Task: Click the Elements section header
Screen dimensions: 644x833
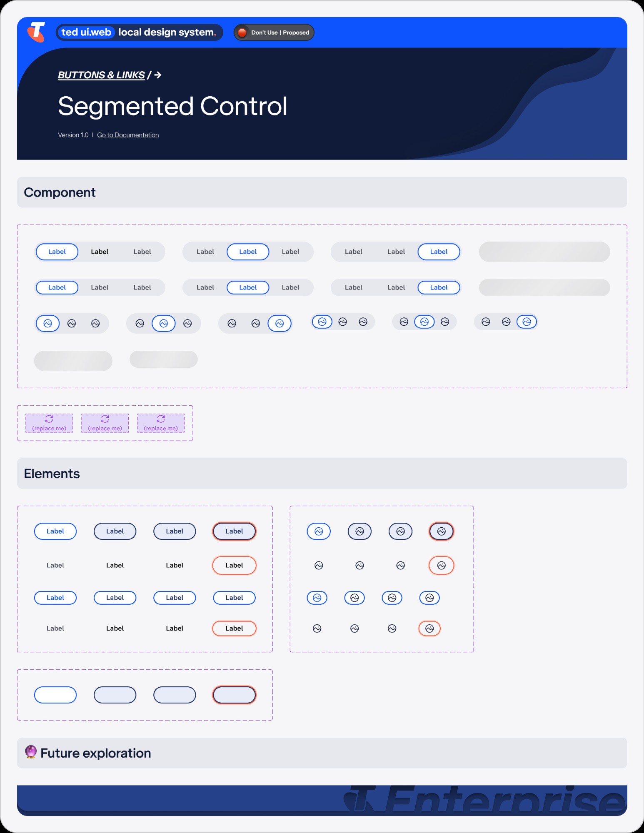Action: tap(52, 474)
